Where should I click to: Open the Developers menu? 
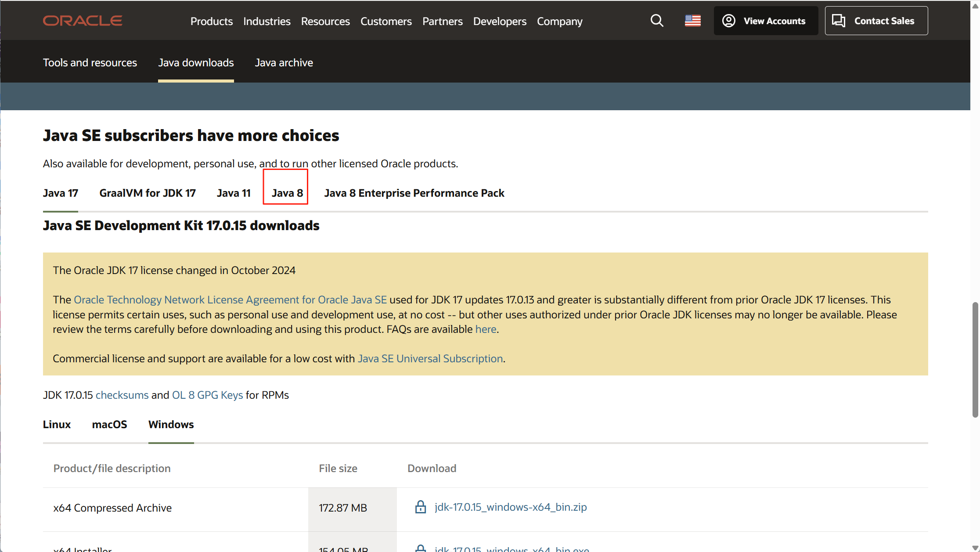tap(500, 21)
